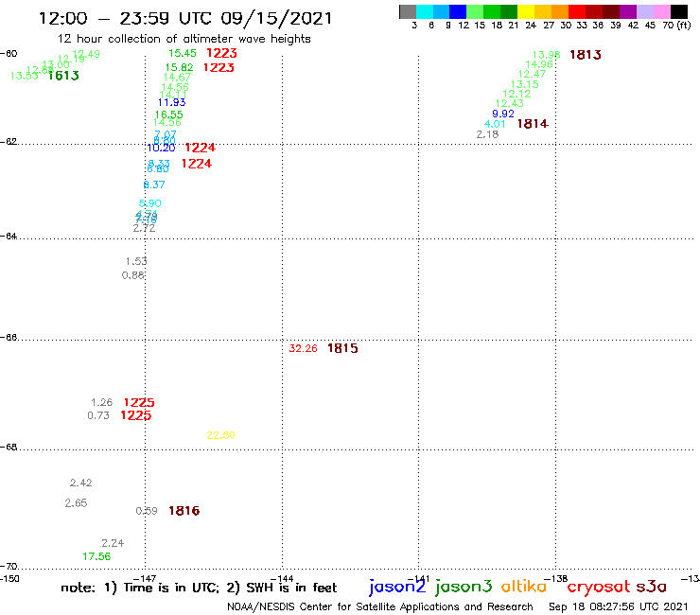Click the 13.15 wave height value

pyautogui.click(x=525, y=84)
